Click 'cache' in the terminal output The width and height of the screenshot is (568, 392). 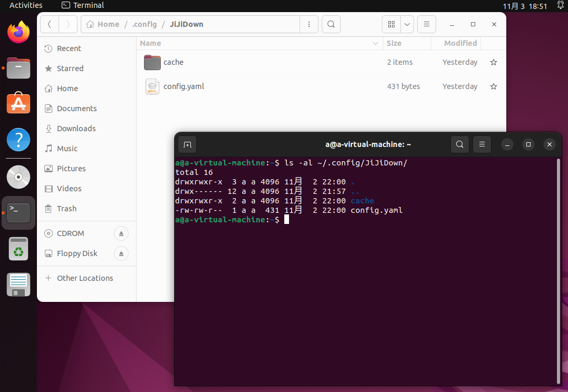tap(362, 201)
